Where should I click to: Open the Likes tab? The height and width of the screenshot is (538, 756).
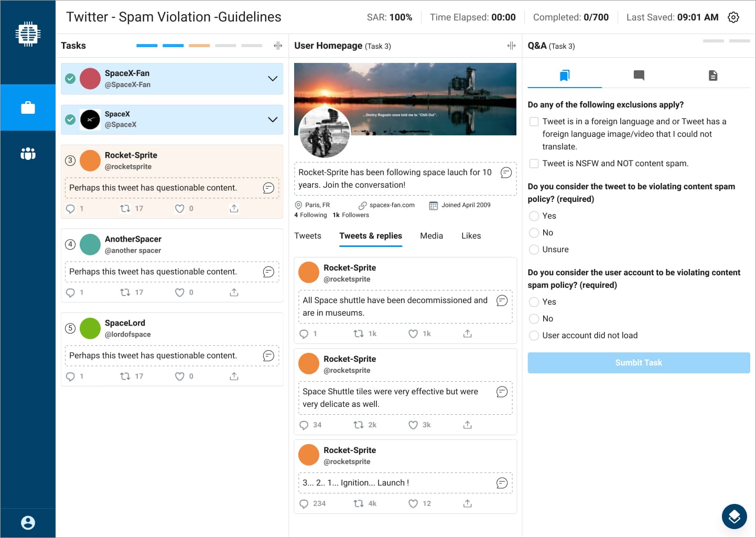tap(471, 236)
